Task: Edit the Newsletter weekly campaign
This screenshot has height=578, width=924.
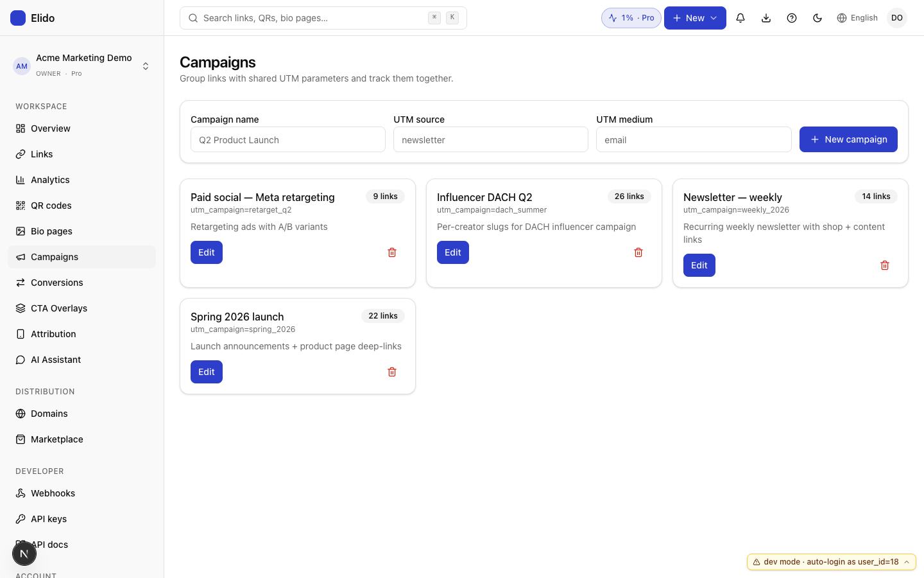Action: pos(699,265)
